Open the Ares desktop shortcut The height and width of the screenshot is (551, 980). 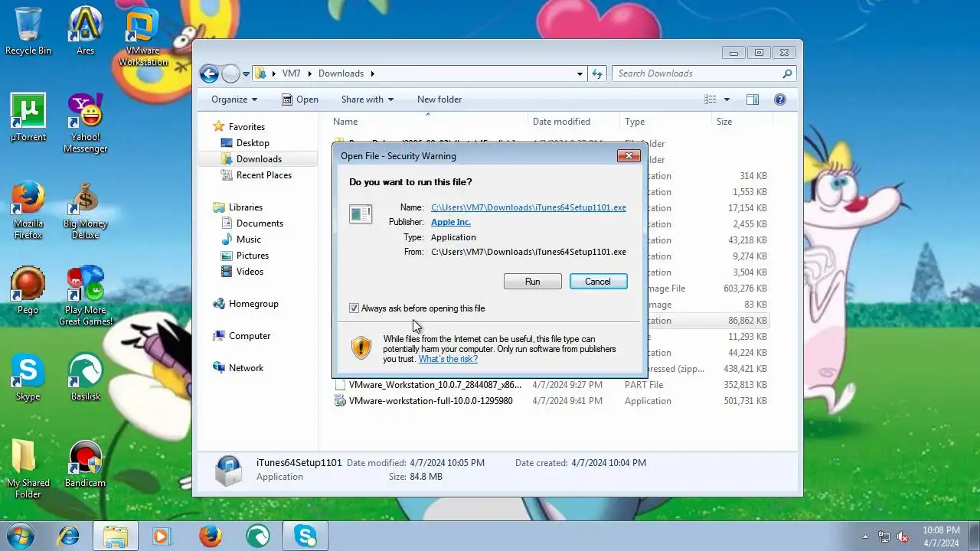coord(85,31)
